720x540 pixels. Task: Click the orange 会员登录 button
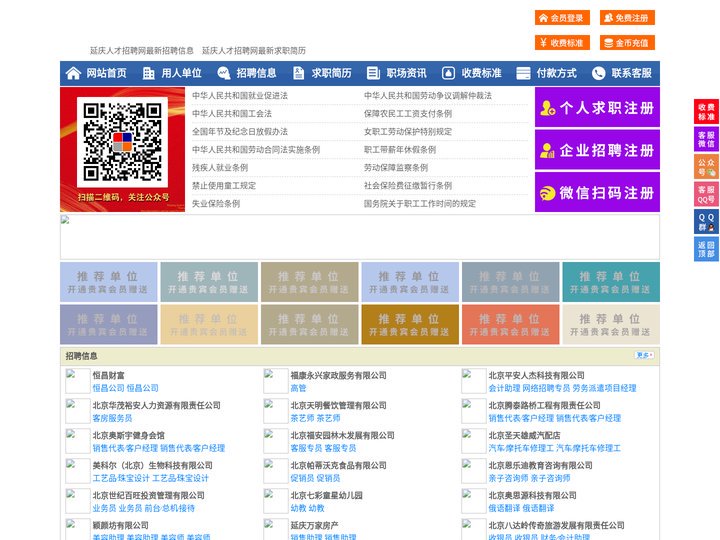562,18
